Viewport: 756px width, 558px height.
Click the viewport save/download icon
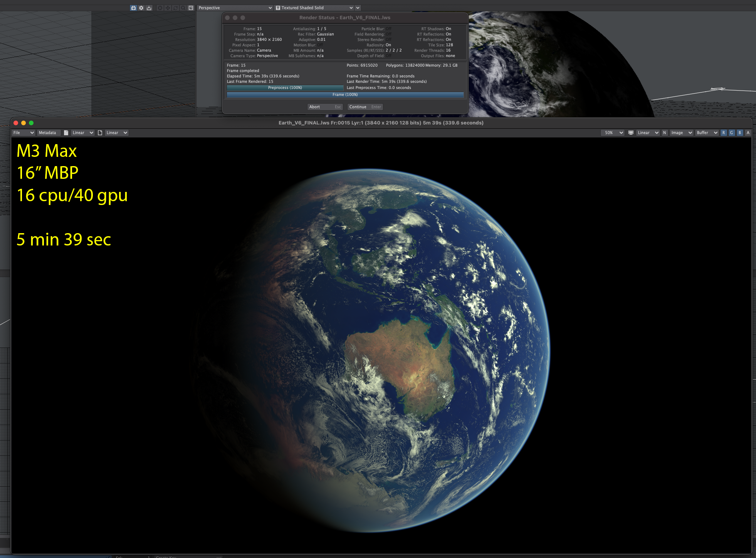pos(149,8)
